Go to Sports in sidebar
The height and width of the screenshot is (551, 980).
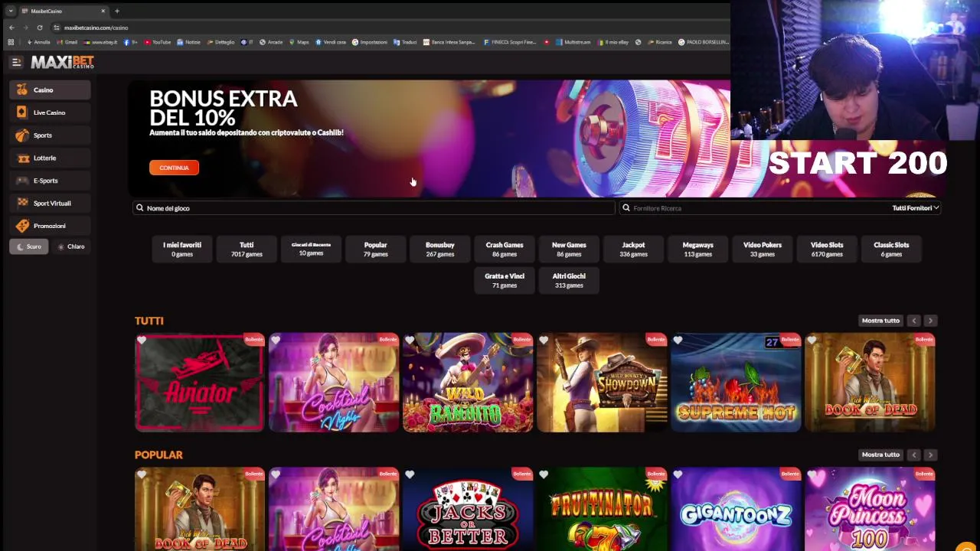coord(51,135)
